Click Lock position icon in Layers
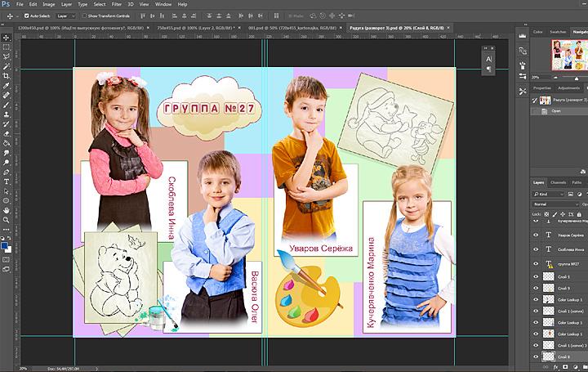588x372 pixels. click(563, 214)
